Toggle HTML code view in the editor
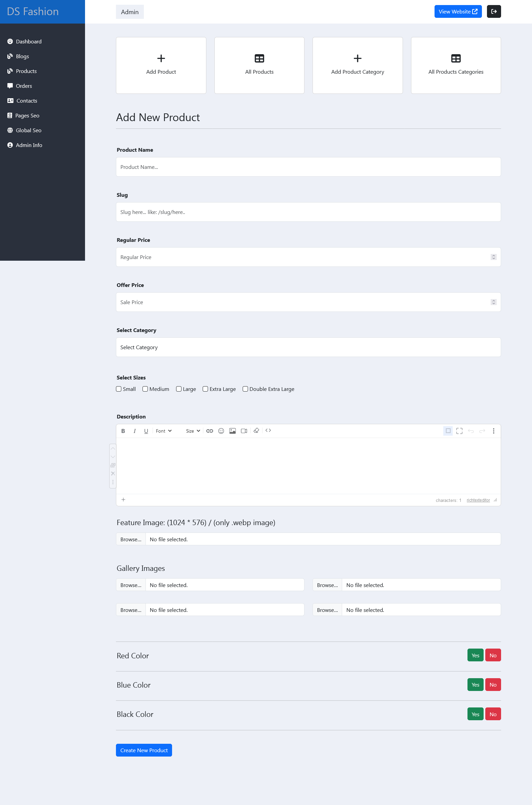Screen dimensions: 532x805 coord(268,431)
